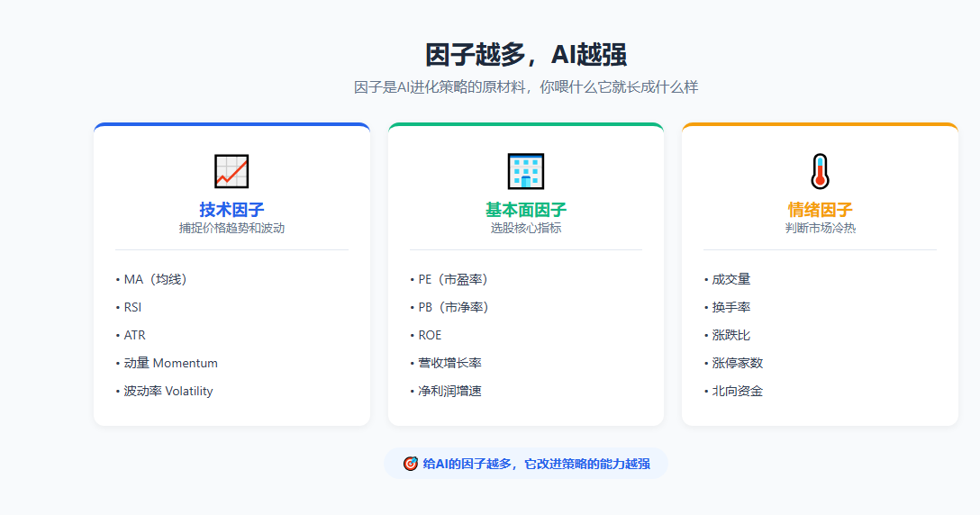Click the subtitle 因子是AI进化策略的原材料

[x=526, y=86]
